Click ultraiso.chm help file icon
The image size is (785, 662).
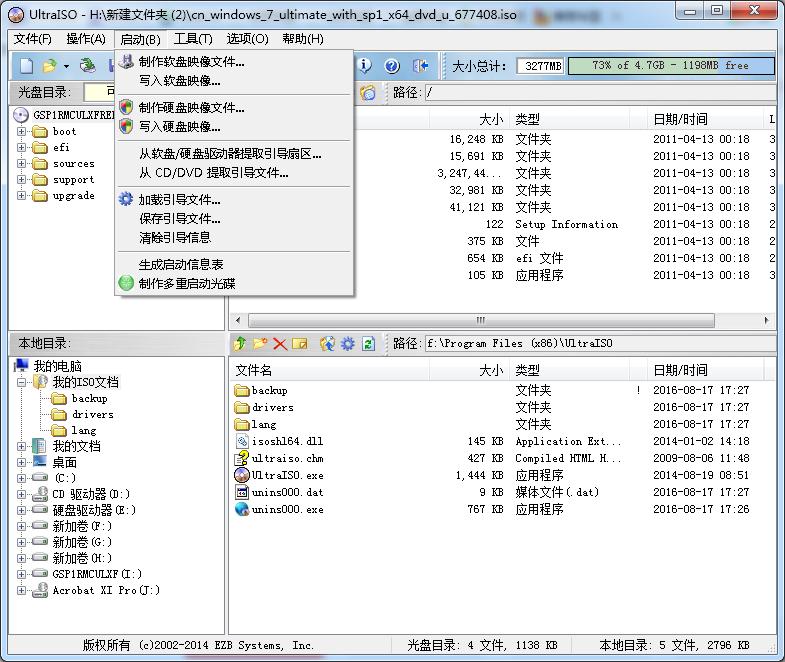(242, 458)
